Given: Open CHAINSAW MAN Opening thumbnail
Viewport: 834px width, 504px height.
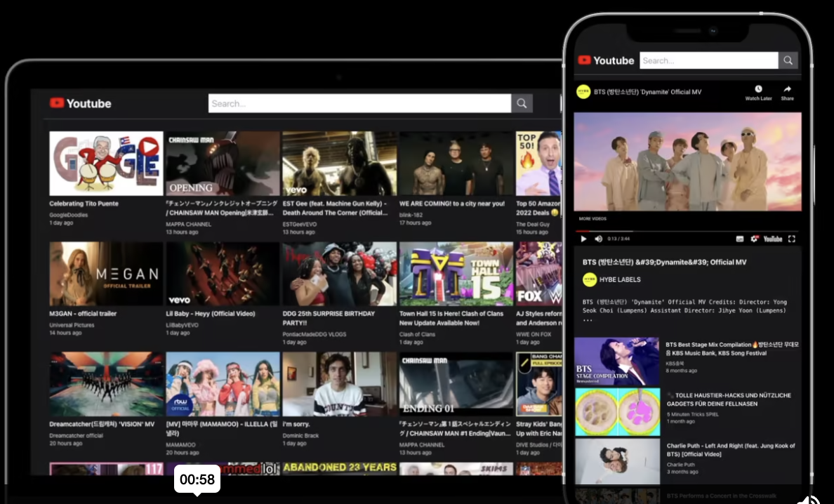Looking at the screenshot, I should 223,164.
